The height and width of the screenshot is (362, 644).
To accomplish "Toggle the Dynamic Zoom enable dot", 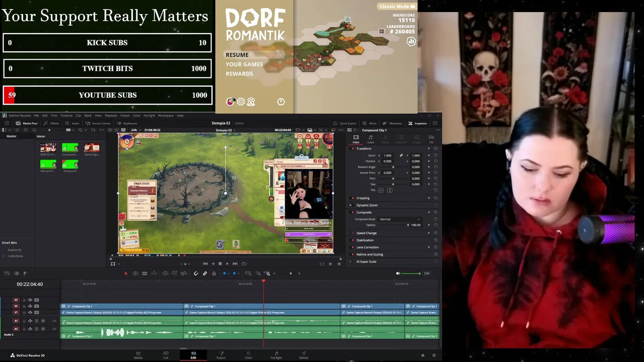I will pos(351,205).
